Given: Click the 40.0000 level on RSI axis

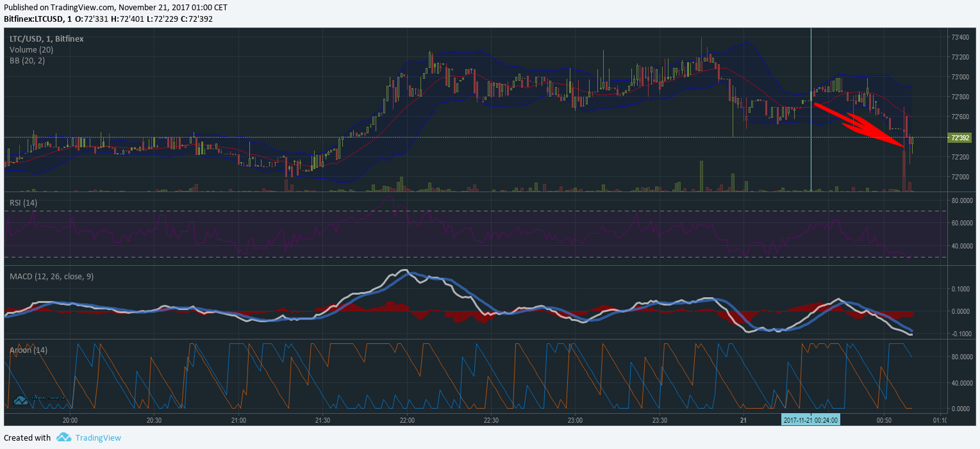Looking at the screenshot, I should 963,247.
